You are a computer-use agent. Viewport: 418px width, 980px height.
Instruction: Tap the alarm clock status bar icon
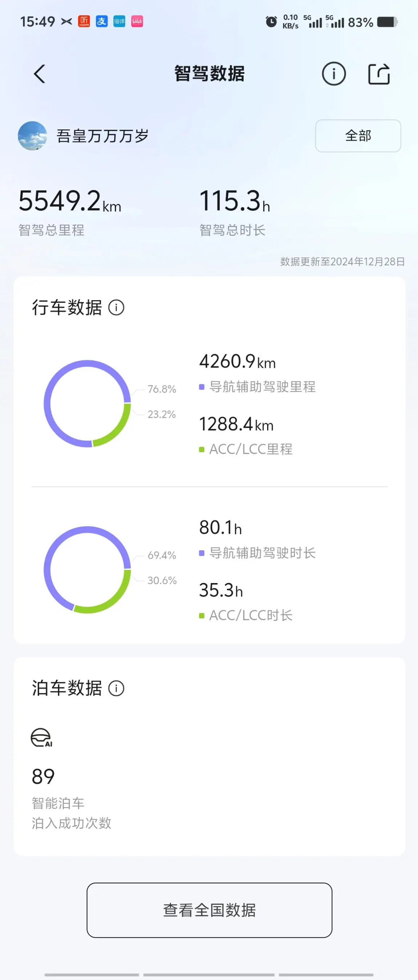click(271, 22)
